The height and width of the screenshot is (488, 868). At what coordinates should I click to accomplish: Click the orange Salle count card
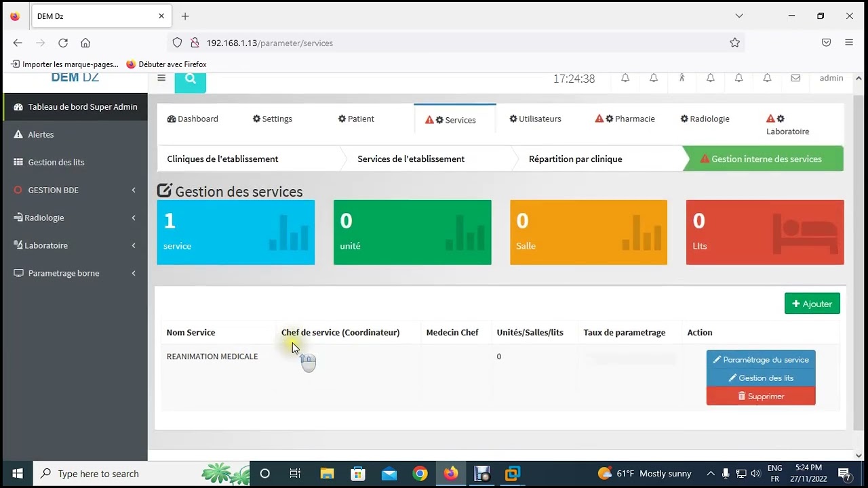point(589,232)
